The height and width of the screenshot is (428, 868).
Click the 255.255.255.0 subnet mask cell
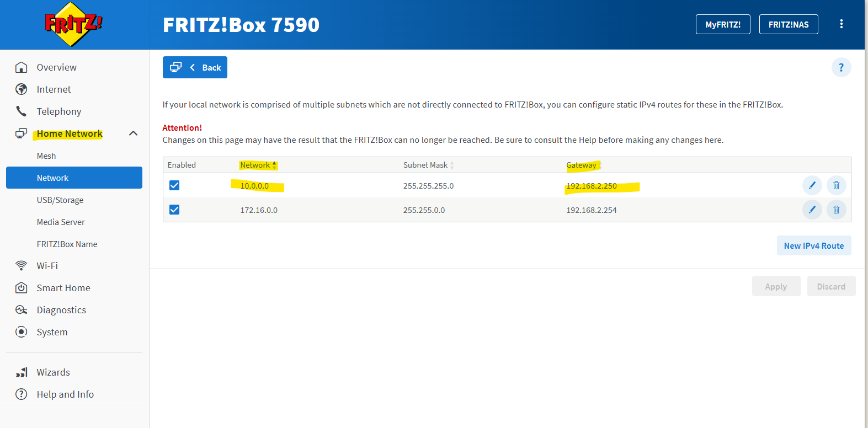coord(428,186)
